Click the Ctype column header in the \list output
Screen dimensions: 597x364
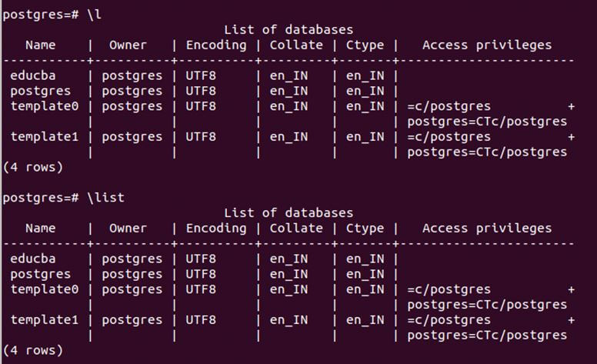click(365, 229)
